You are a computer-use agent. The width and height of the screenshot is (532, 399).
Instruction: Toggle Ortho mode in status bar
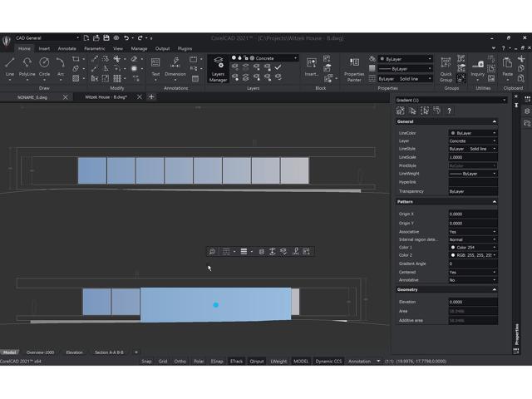pyautogui.click(x=180, y=362)
